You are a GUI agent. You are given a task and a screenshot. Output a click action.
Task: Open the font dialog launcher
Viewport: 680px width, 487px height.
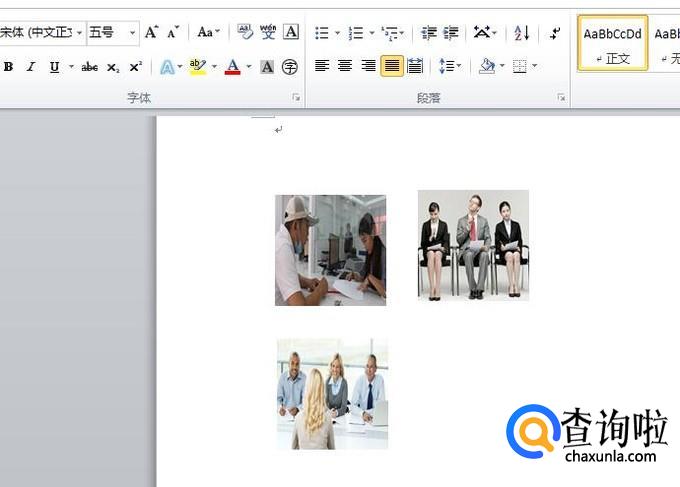(x=295, y=98)
